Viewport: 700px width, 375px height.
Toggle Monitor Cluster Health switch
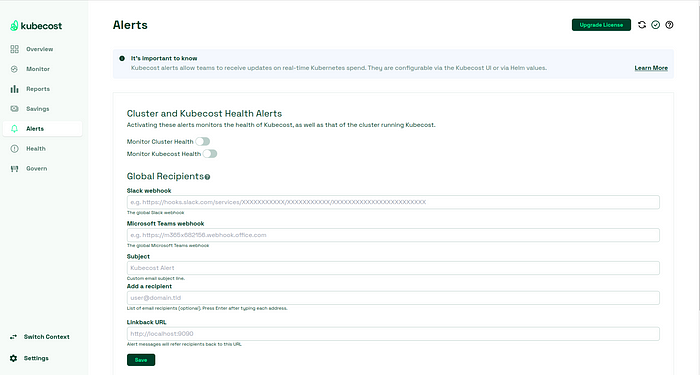203,142
